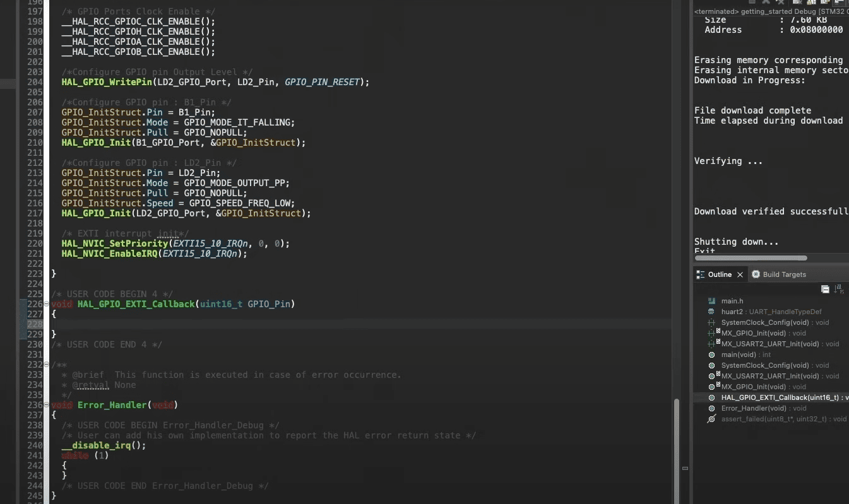This screenshot has width=849, height=504.
Task: Click the Build Targets tab icon
Action: click(x=756, y=274)
